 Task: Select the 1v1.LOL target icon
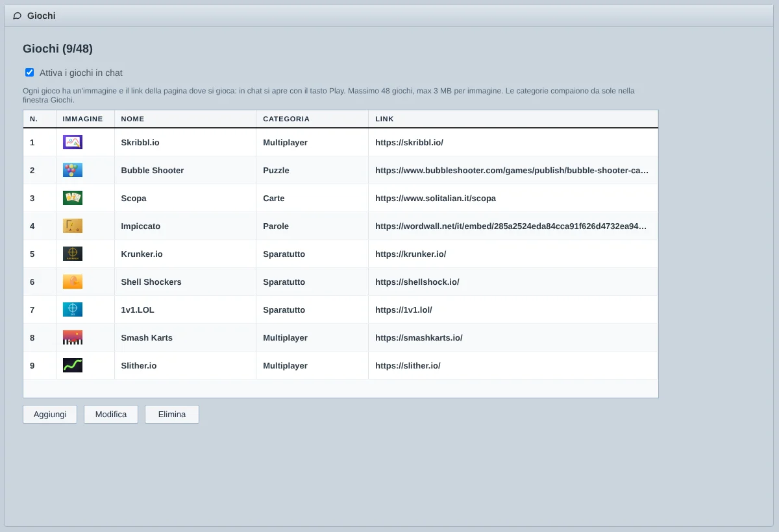click(73, 309)
